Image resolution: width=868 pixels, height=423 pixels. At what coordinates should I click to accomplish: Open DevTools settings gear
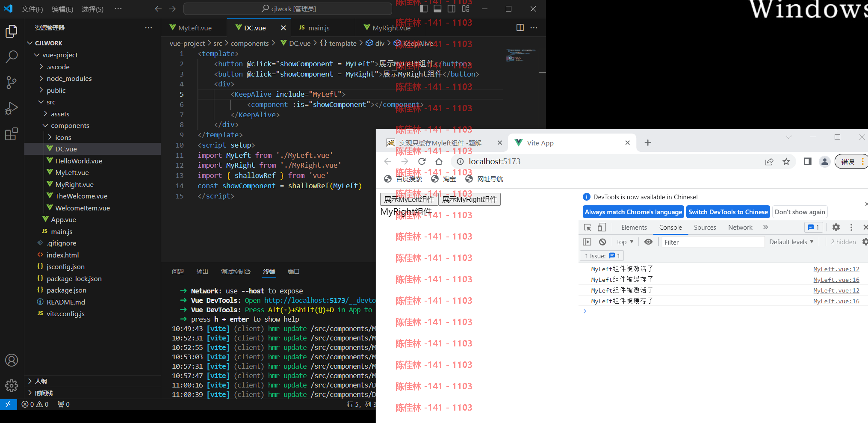[836, 228]
